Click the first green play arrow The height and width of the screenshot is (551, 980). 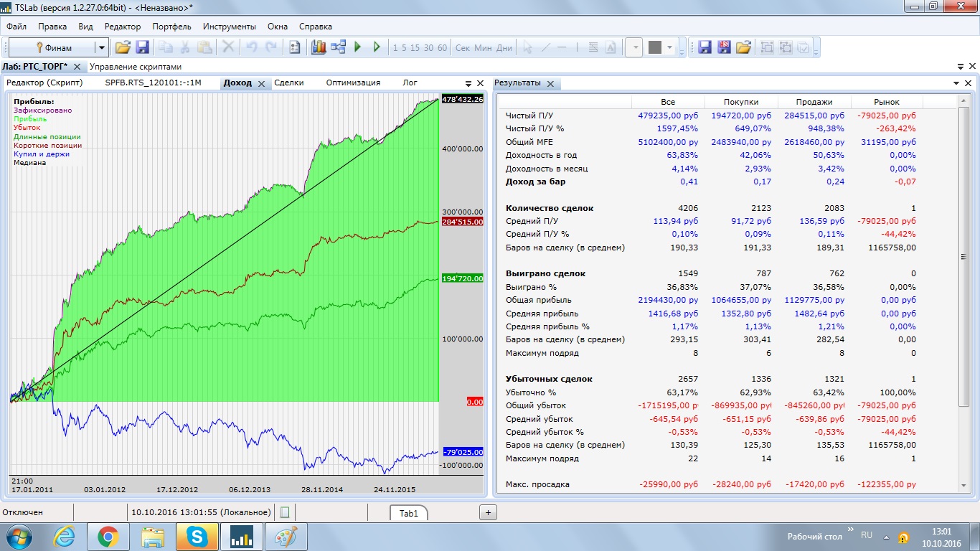(x=357, y=47)
